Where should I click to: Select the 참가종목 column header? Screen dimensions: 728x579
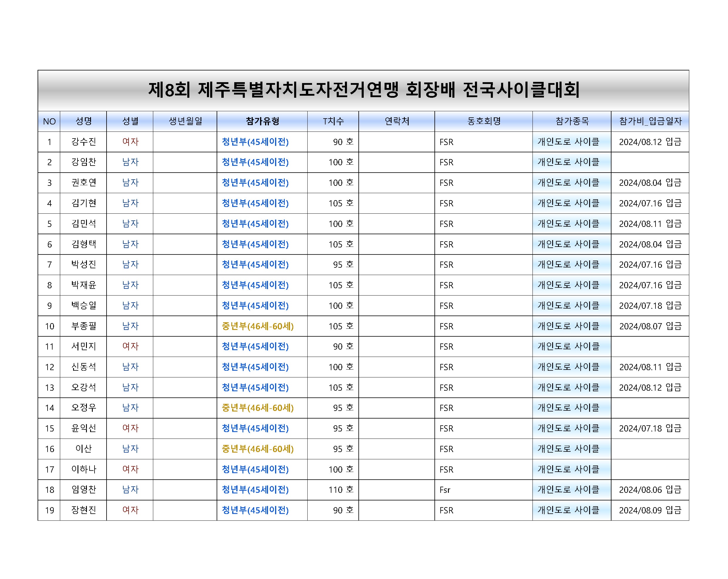coord(572,121)
